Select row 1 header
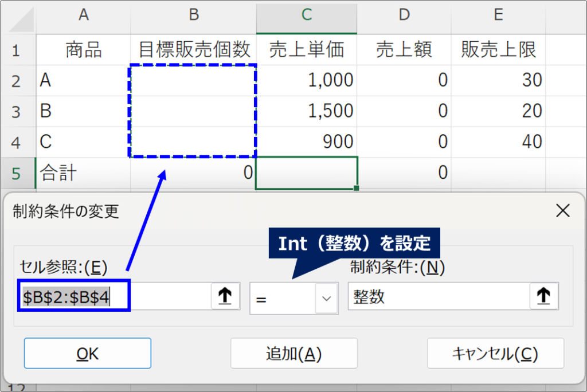This screenshot has width=587, height=392. 16,50
